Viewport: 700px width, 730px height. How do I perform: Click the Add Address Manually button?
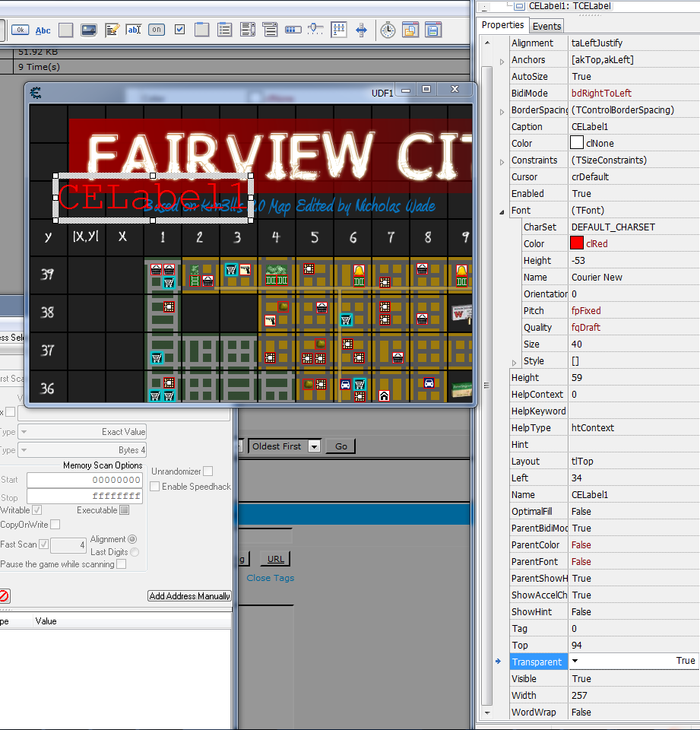point(189,596)
